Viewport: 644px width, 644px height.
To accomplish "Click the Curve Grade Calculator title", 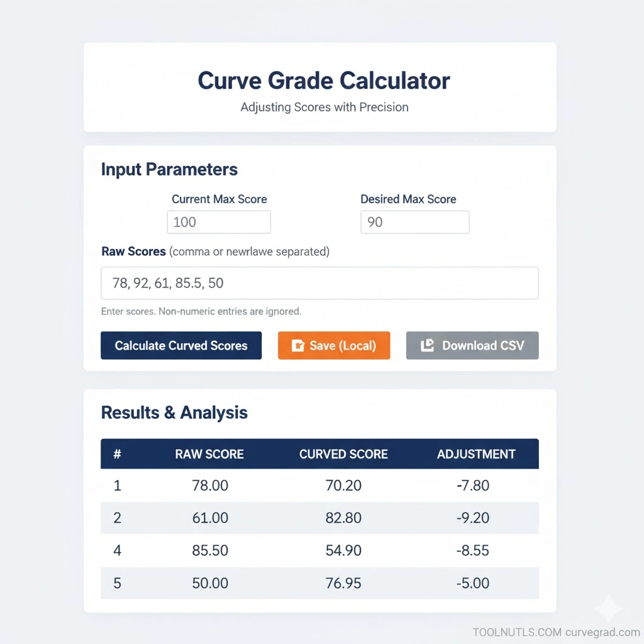I will pyautogui.click(x=324, y=81).
